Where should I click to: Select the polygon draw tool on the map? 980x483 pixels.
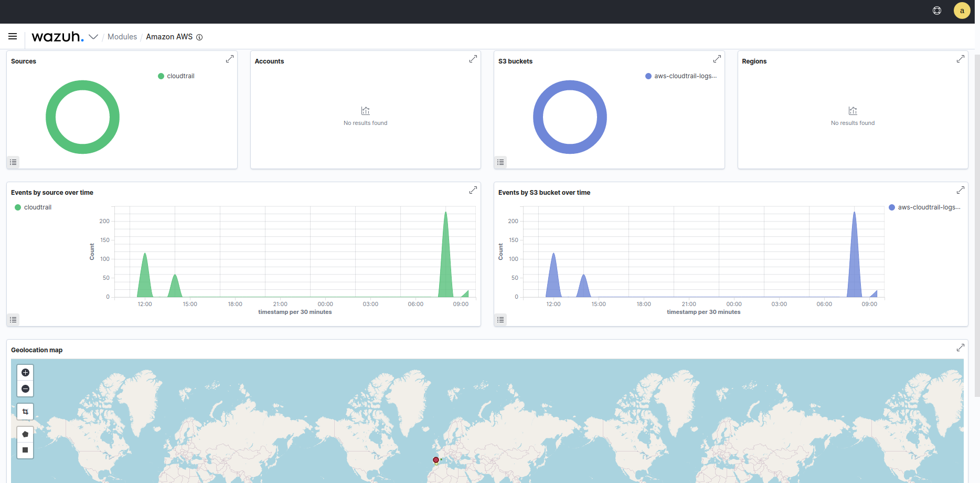(x=25, y=433)
